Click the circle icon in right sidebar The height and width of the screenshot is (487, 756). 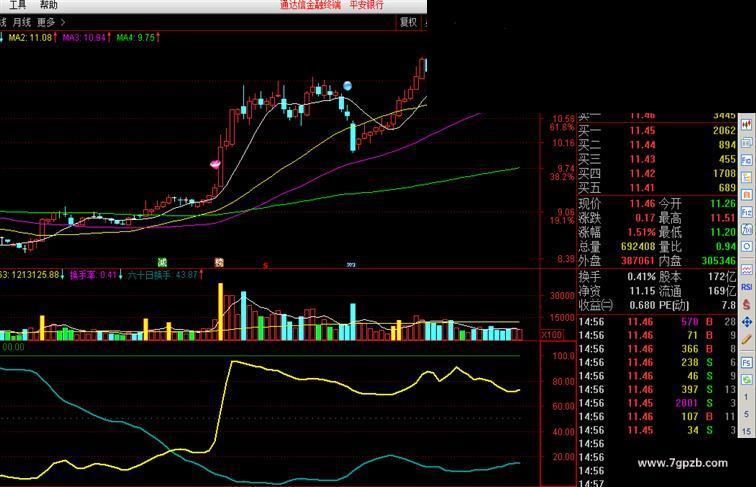pyautogui.click(x=746, y=247)
